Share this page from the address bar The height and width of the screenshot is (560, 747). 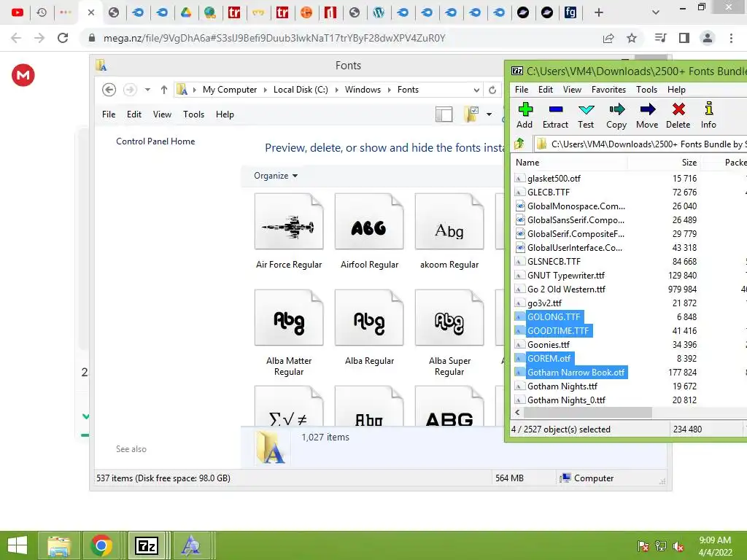(608, 38)
